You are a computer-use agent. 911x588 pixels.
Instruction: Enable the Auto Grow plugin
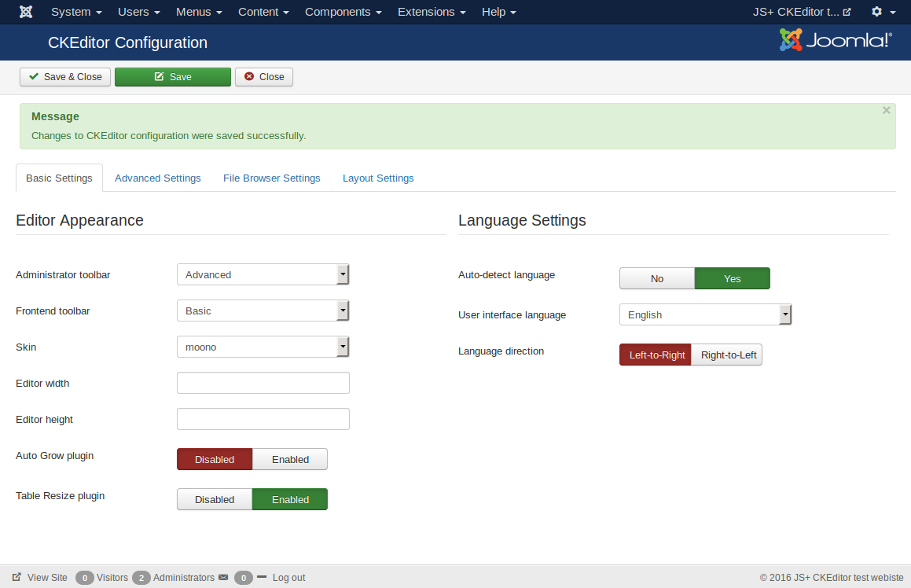[290, 459]
